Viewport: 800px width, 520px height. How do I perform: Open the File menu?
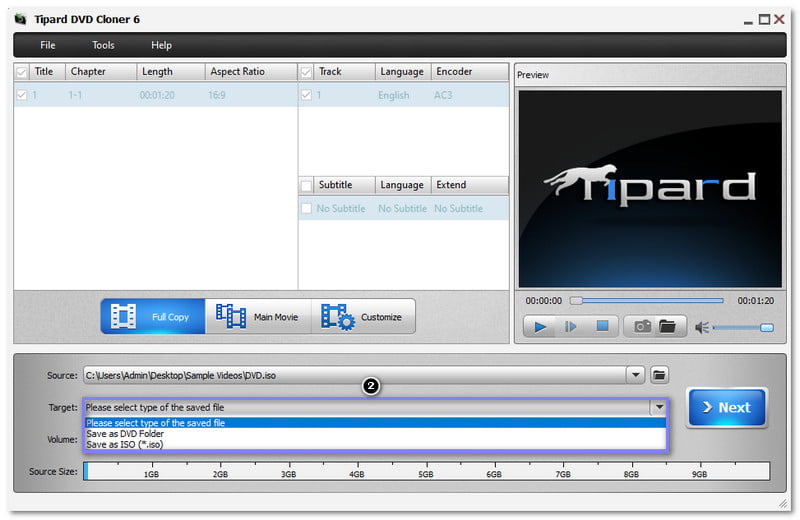48,45
